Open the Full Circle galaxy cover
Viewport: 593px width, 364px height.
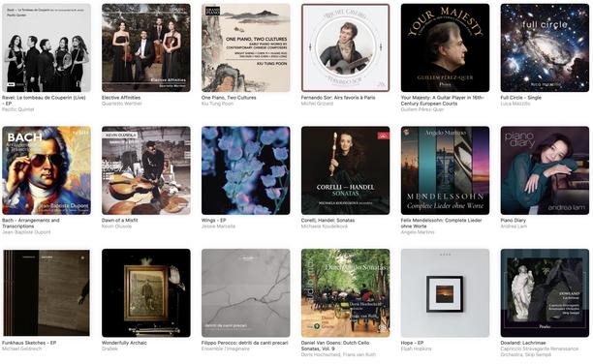[545, 48]
